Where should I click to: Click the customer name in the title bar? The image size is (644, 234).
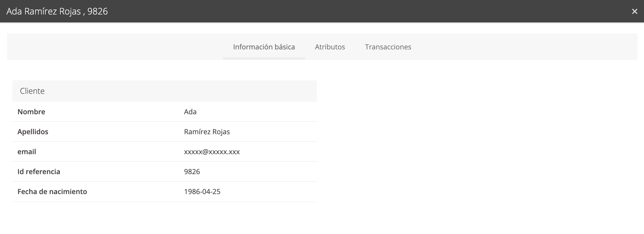click(x=43, y=11)
